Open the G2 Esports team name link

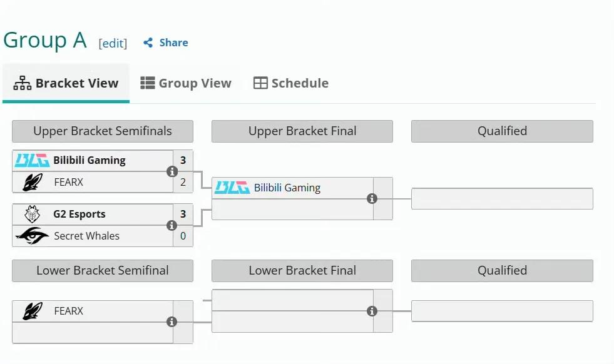[x=79, y=214]
